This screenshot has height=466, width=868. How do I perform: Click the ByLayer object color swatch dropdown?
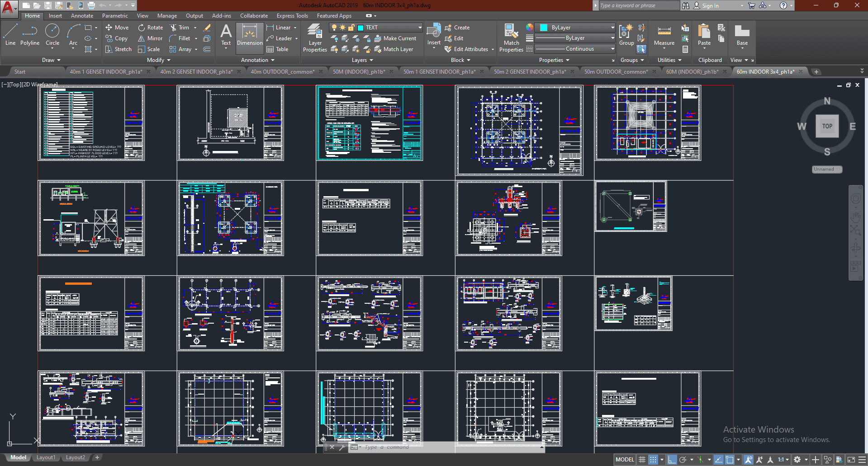pyautogui.click(x=575, y=28)
